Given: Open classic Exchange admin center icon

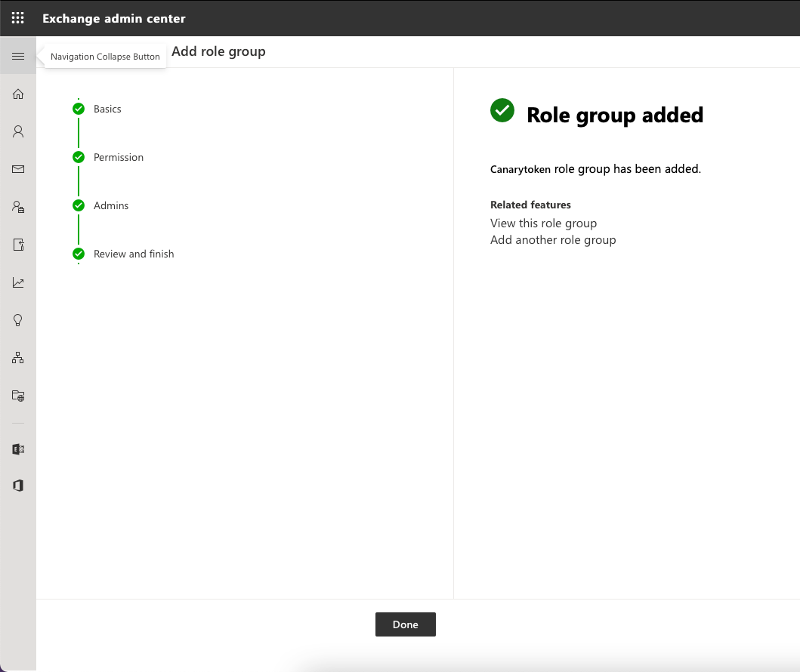Looking at the screenshot, I should (18, 449).
